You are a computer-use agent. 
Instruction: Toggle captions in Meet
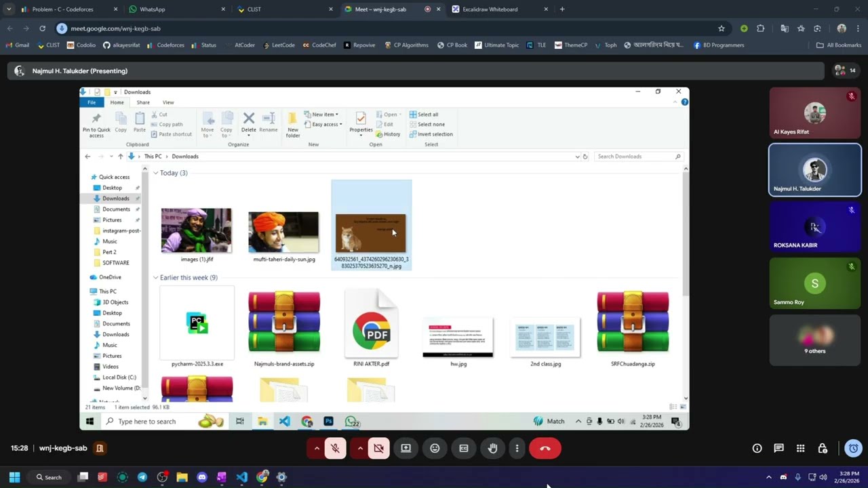pyautogui.click(x=464, y=448)
